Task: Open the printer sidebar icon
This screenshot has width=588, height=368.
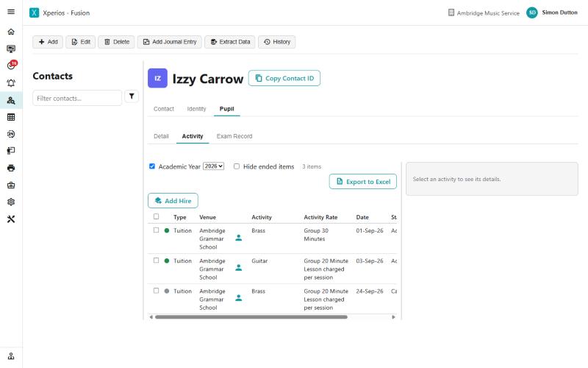Action: (x=11, y=168)
